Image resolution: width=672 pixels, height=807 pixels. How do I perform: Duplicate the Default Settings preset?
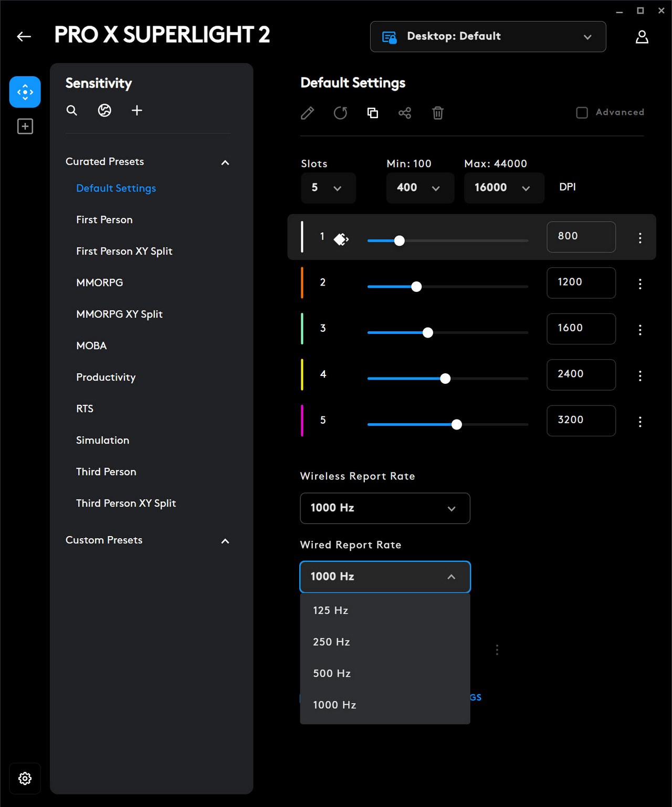point(373,113)
